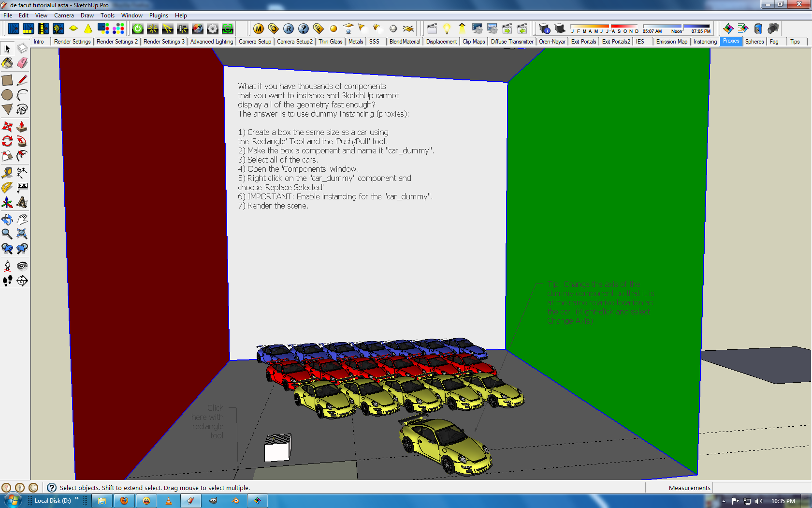Open the Camera menu
Image resolution: width=812 pixels, height=508 pixels.
[64, 15]
